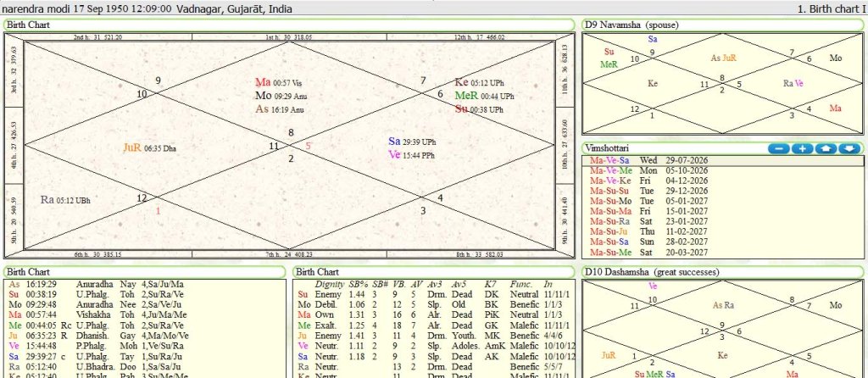This screenshot has width=868, height=378.
Task: Select the Ma-Su-Sa 28-02-2027 dasha row
Action: click(723, 242)
